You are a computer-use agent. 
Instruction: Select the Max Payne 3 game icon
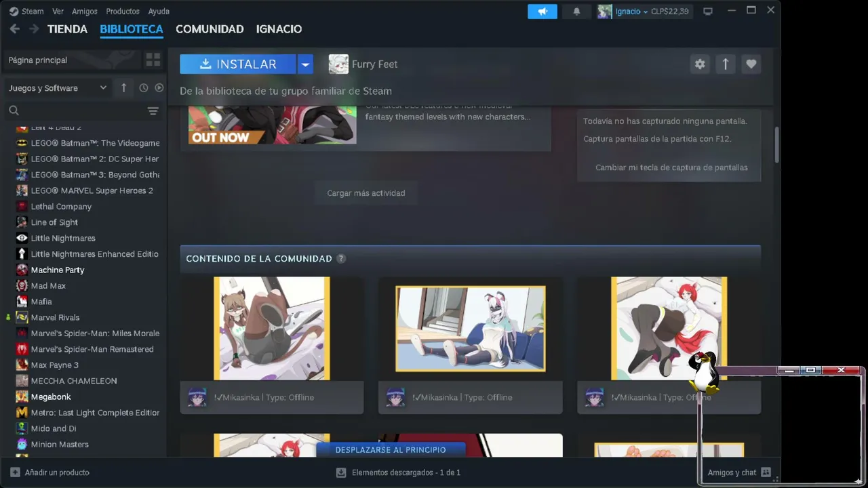pyautogui.click(x=22, y=365)
